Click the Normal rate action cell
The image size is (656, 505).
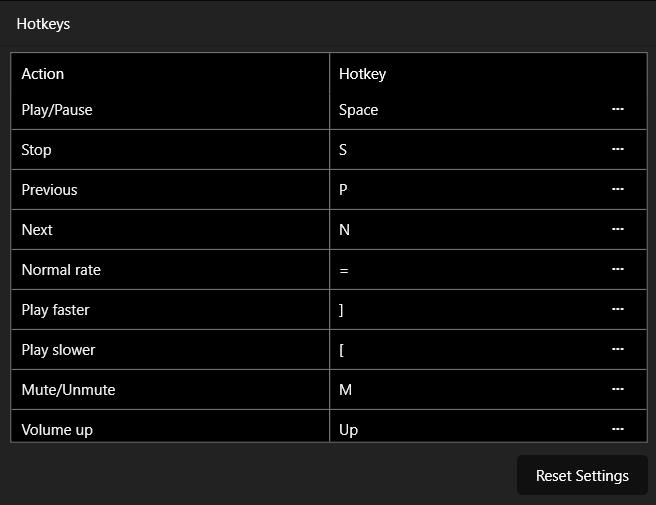[170, 270]
